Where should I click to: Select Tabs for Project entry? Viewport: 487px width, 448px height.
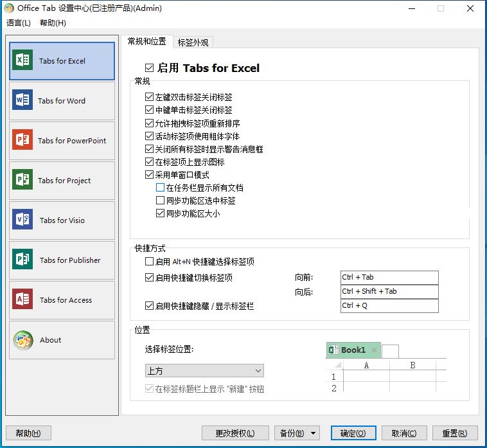[62, 180]
